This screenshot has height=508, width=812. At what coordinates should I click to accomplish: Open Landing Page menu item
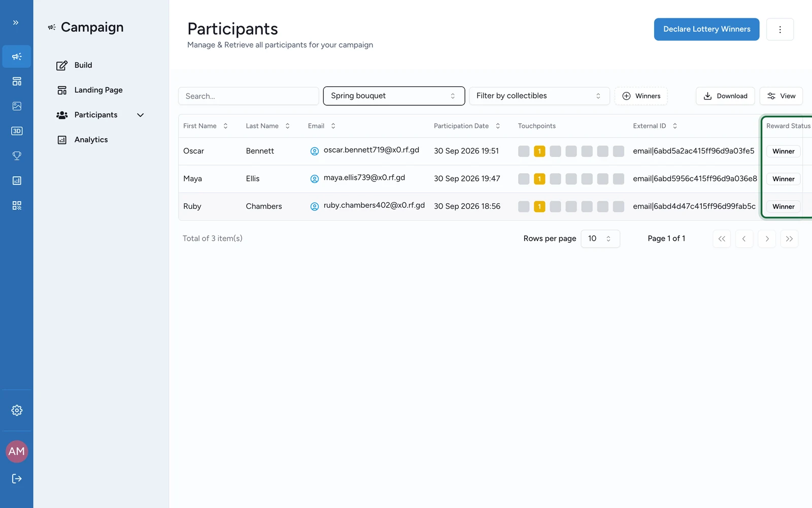tap(89, 90)
